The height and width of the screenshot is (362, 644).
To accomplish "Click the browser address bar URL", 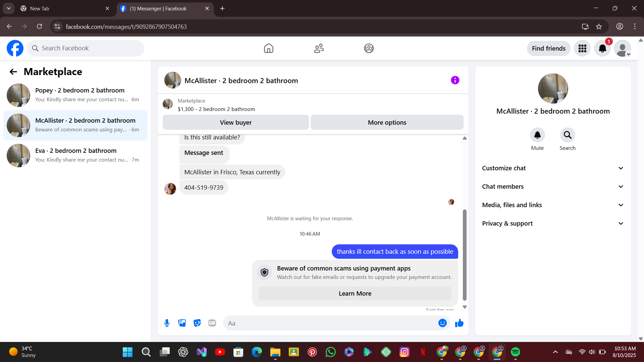I will (x=126, y=26).
